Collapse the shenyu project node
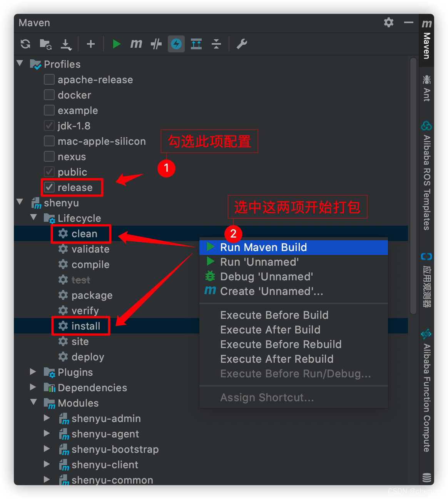Image resolution: width=448 pixels, height=499 pixels. (x=20, y=202)
